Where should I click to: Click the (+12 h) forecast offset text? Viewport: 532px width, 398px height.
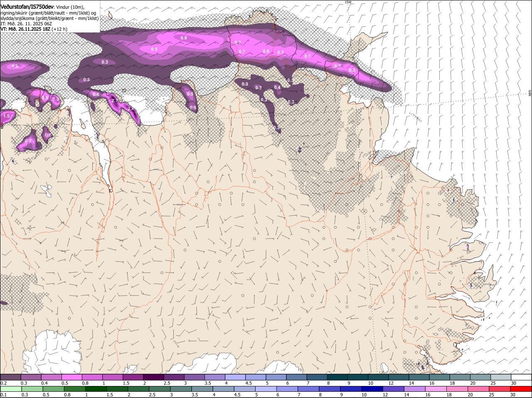[60, 29]
